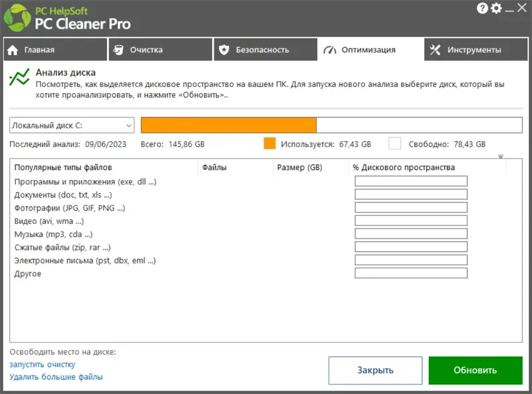Select the Документы (doc, txt, xls) row
The image size is (532, 394).
[x=266, y=195]
